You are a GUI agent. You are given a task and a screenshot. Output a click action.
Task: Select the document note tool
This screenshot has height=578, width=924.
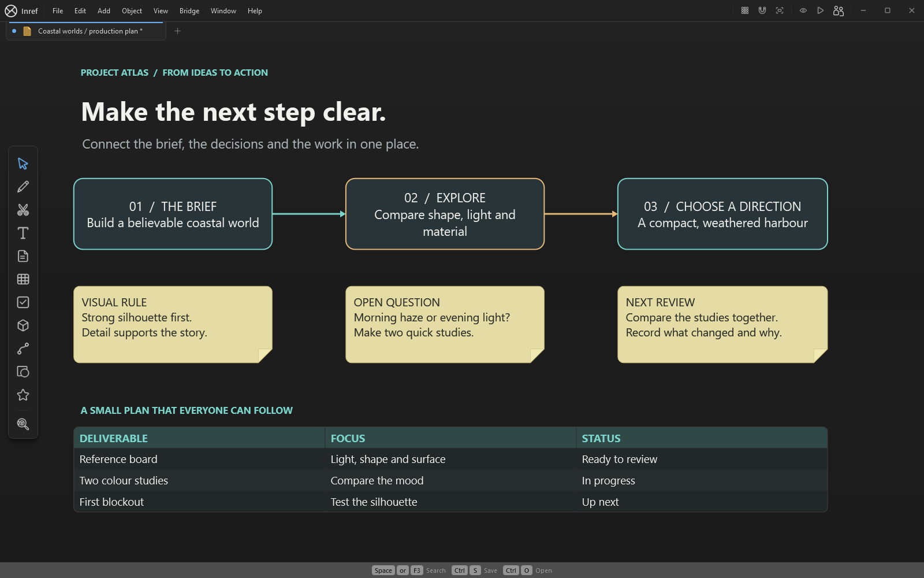(x=23, y=256)
